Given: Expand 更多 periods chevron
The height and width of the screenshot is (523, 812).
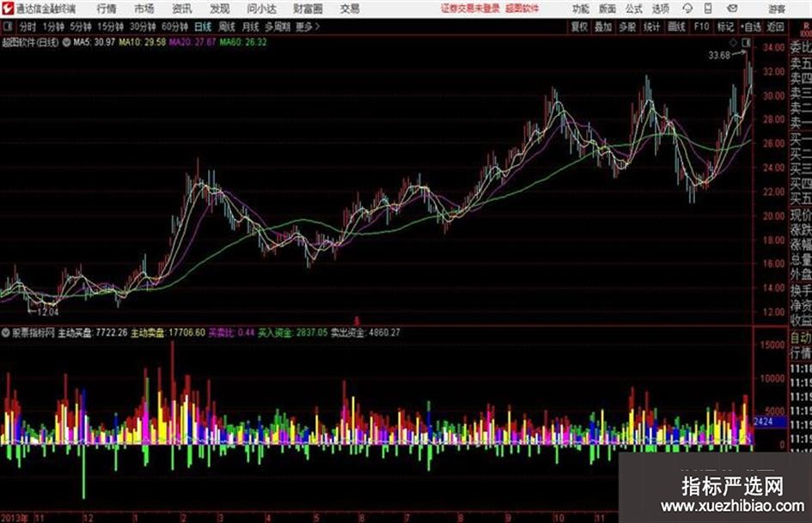Looking at the screenshot, I should (308, 27).
